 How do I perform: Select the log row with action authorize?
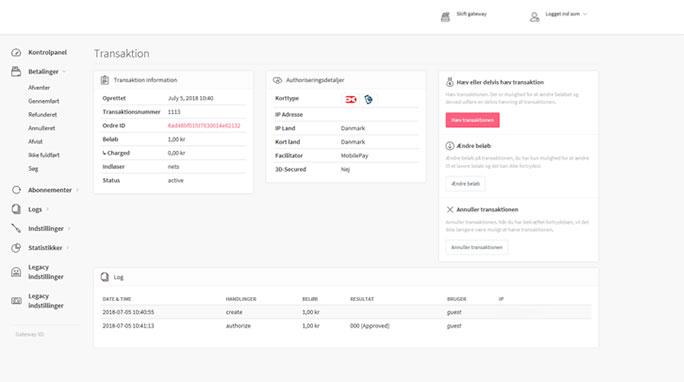347,326
